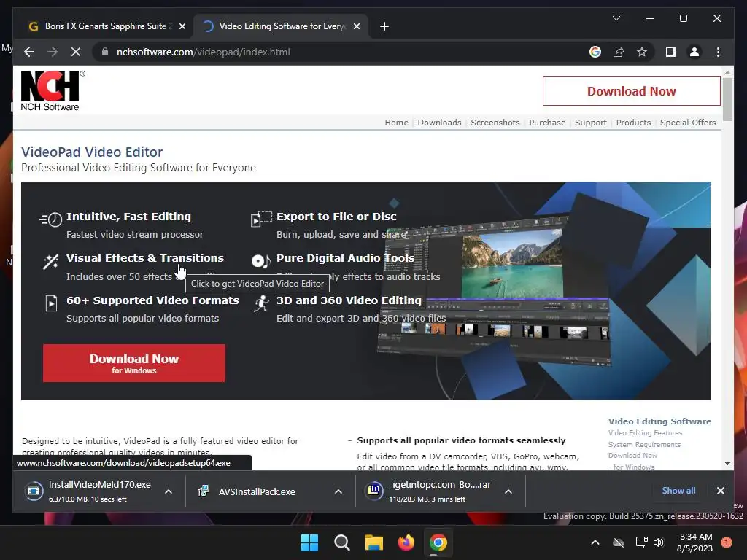The width and height of the screenshot is (747, 560).
Task: Expand options for the rar download
Action: (x=508, y=491)
